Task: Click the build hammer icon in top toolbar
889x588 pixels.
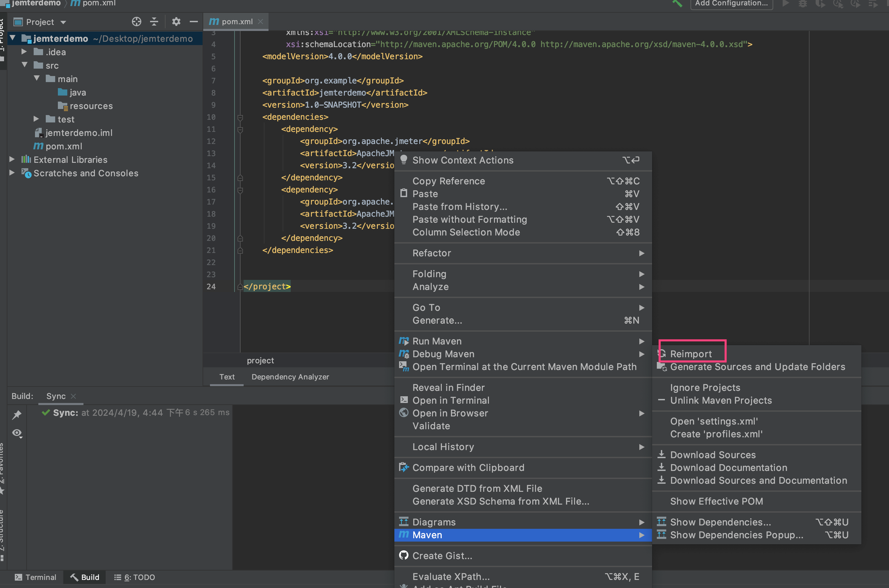Action: (x=677, y=4)
